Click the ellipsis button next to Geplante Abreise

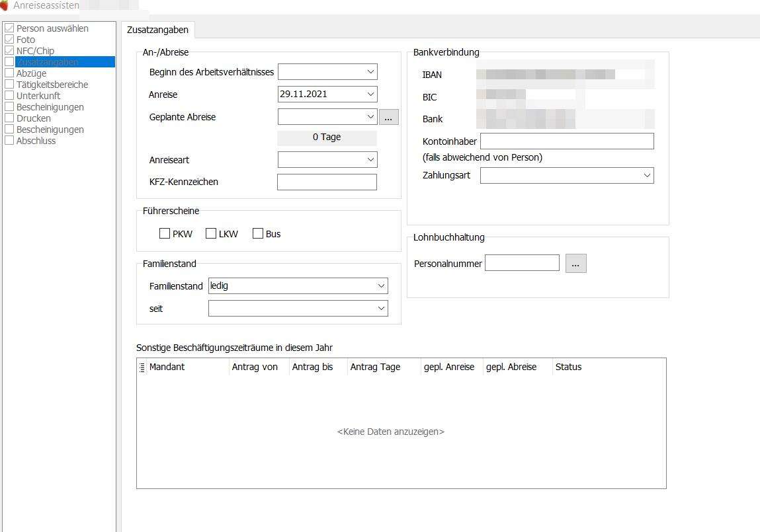[389, 117]
